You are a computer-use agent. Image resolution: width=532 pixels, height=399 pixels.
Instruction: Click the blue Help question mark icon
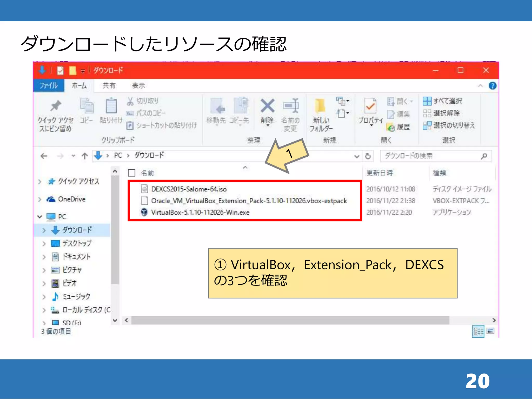492,85
